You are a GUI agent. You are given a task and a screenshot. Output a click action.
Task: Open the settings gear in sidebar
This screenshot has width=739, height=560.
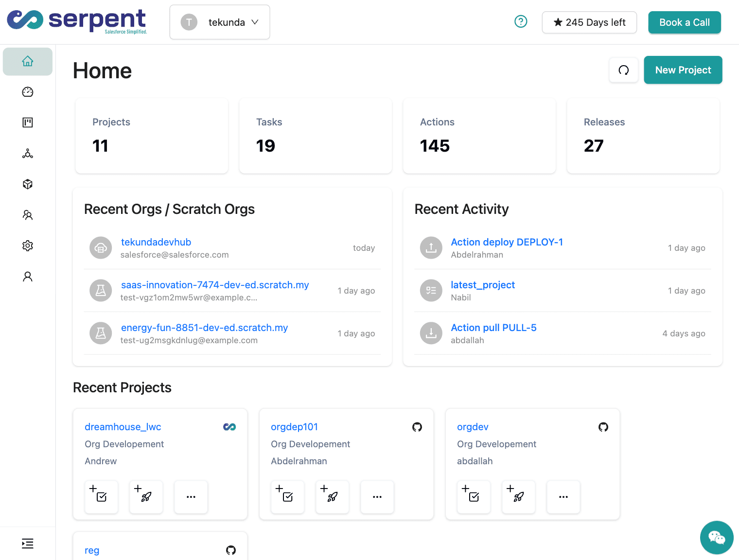coord(28,246)
